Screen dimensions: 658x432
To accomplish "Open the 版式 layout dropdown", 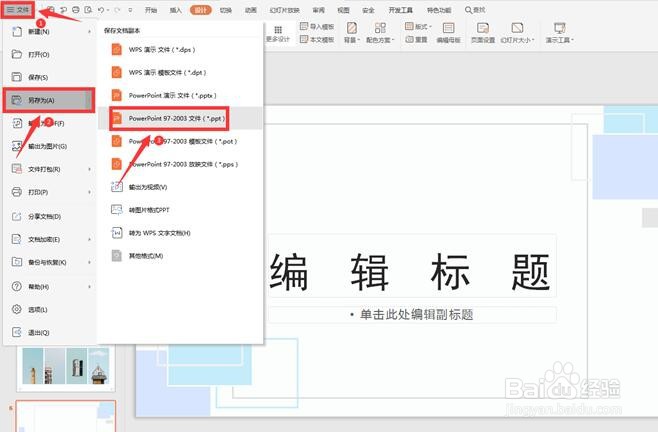I will point(418,26).
